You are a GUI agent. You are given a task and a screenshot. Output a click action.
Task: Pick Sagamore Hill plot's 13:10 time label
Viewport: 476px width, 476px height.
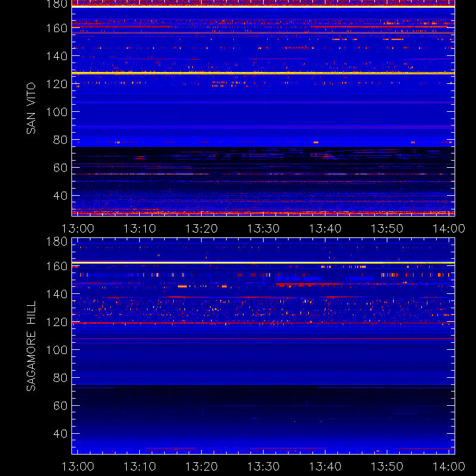140,466
